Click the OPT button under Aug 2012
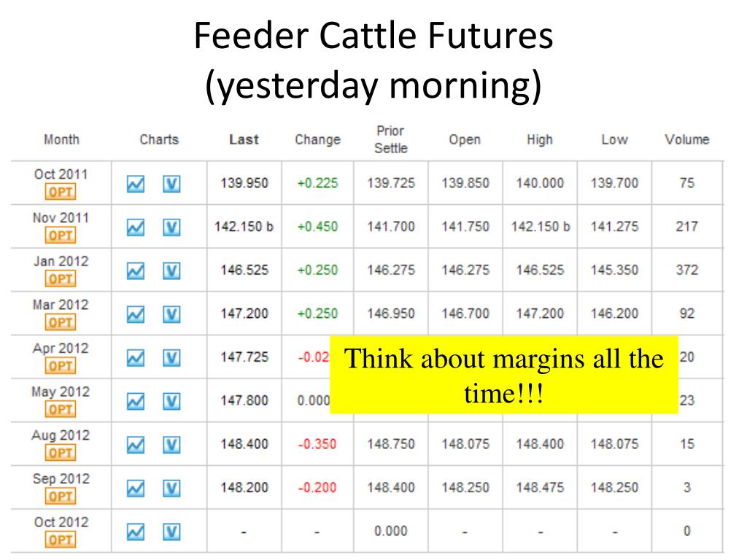 coord(61,453)
